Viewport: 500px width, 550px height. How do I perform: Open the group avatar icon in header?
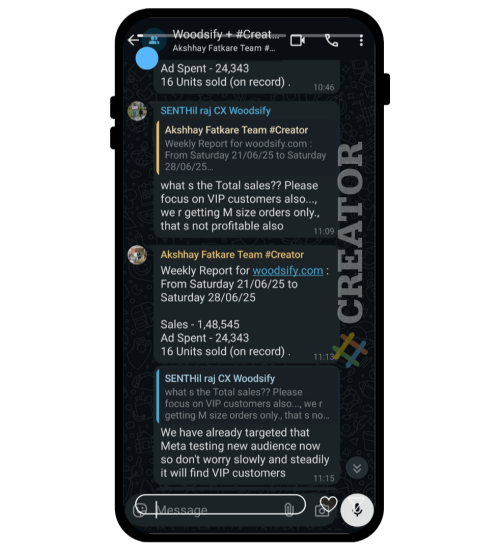click(154, 40)
